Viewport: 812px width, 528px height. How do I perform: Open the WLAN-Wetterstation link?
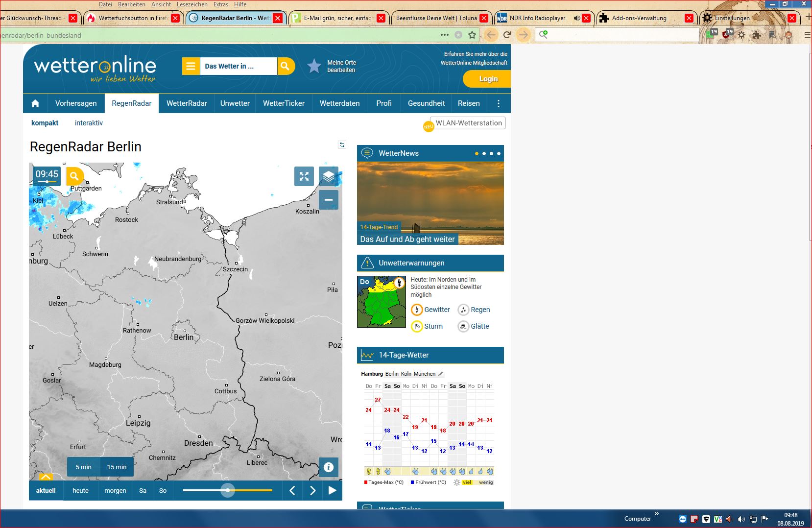[468, 123]
